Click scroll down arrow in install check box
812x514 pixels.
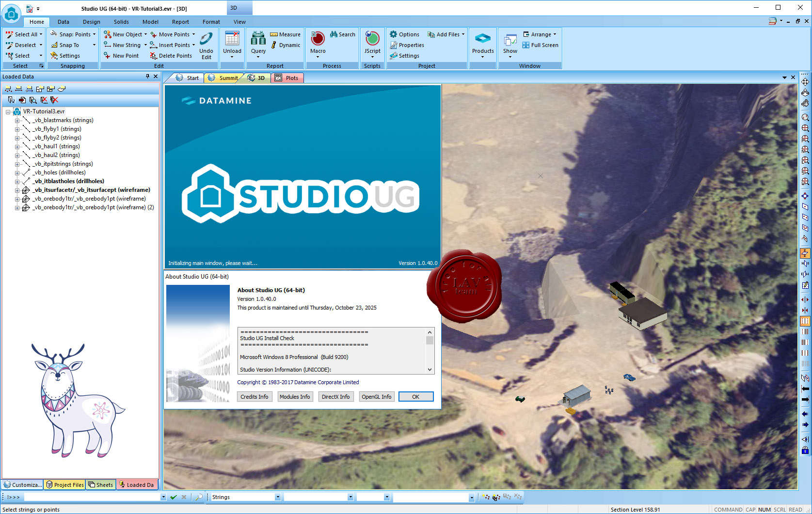[430, 370]
